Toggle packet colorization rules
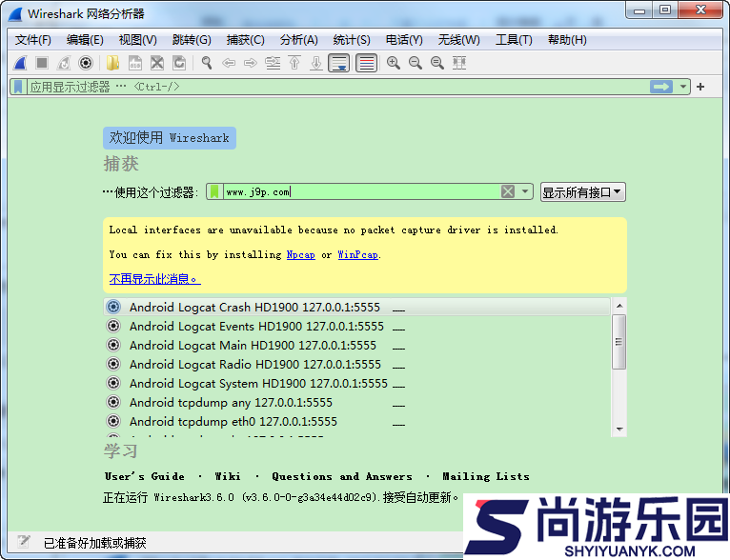This screenshot has width=730, height=560. [366, 63]
